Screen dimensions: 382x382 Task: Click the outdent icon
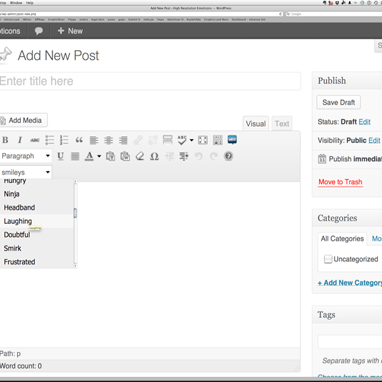click(x=169, y=156)
